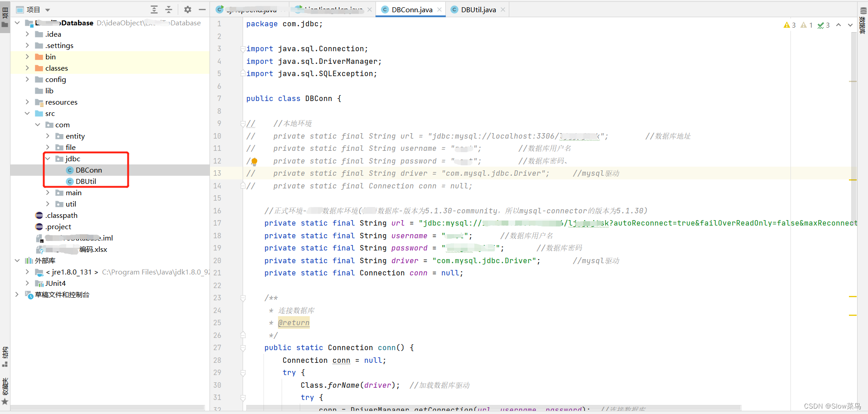Go to next highlighted error arrow

[850, 25]
